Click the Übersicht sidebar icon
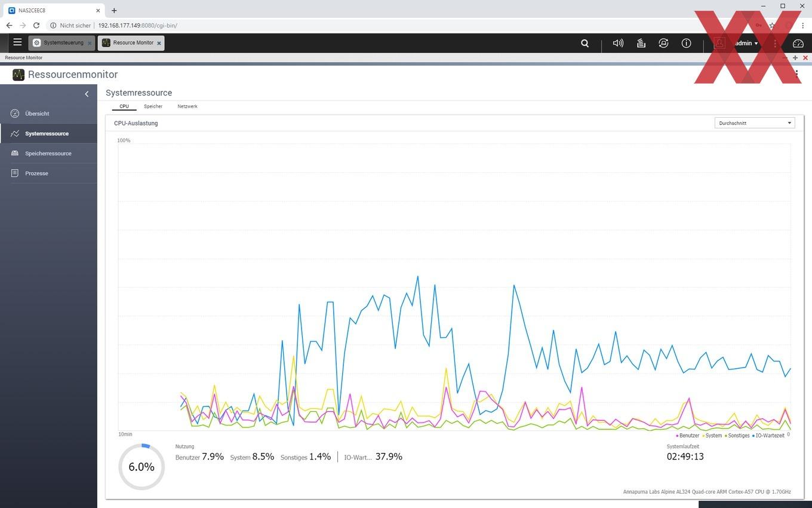The width and height of the screenshot is (812, 508). tap(15, 114)
